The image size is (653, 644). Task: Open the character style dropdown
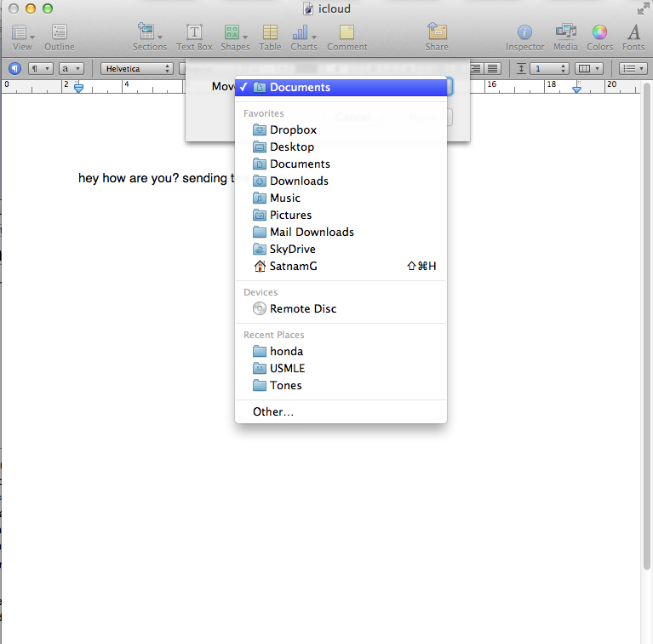coord(72,68)
